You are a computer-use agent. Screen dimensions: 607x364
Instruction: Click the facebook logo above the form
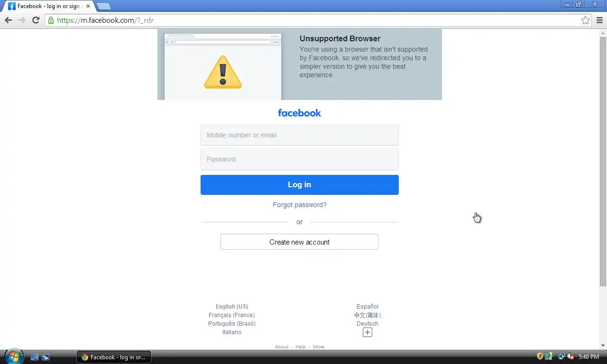(x=299, y=113)
